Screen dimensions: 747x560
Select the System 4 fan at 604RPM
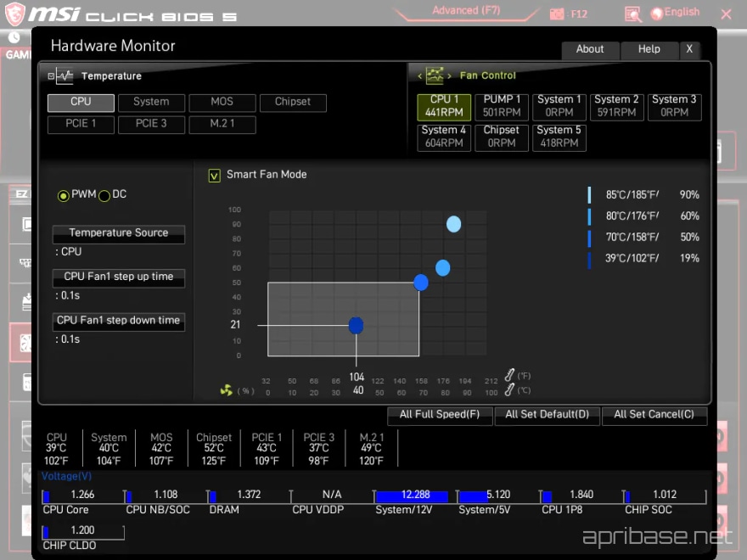pos(444,137)
